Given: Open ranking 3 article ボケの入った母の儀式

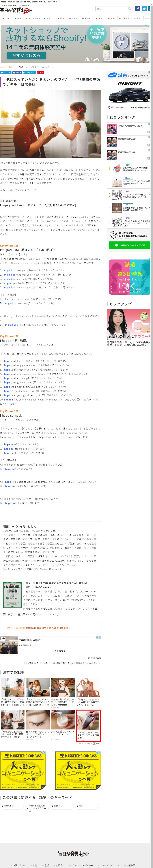Looking at the screenshot, I should (x=137, y=196).
